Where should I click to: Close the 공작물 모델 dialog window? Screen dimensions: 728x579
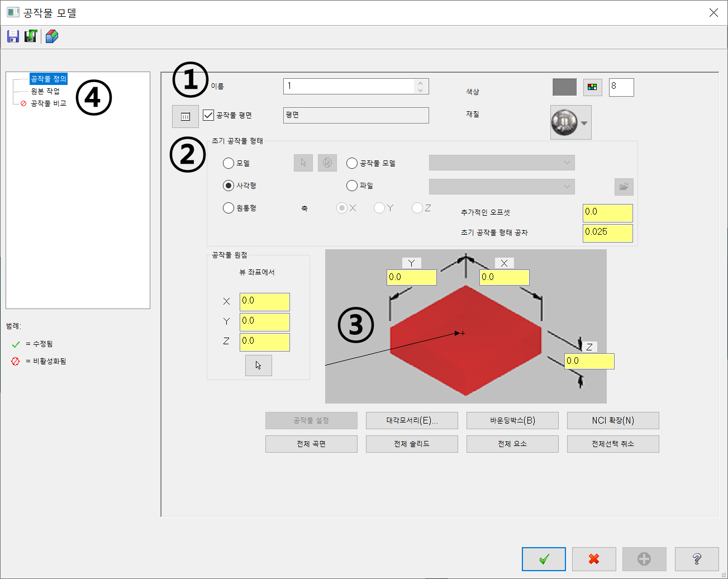pos(713,12)
